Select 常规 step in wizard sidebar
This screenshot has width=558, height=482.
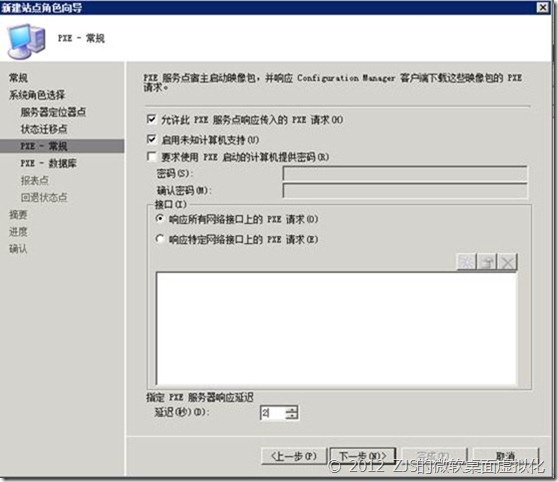tap(18, 77)
